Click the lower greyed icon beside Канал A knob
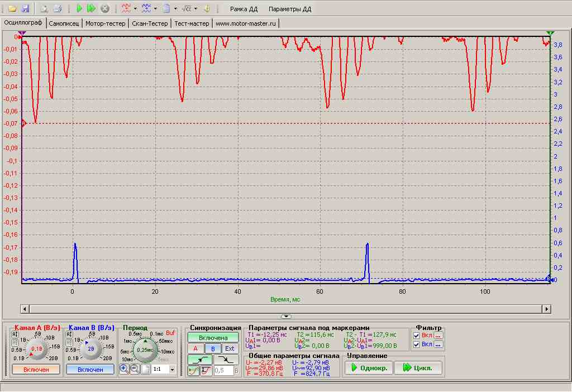This screenshot has width=572, height=392. coord(15,343)
